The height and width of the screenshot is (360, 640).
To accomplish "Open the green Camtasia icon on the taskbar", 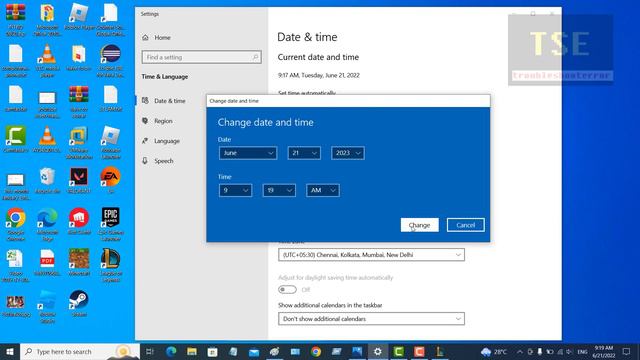I will [x=399, y=351].
